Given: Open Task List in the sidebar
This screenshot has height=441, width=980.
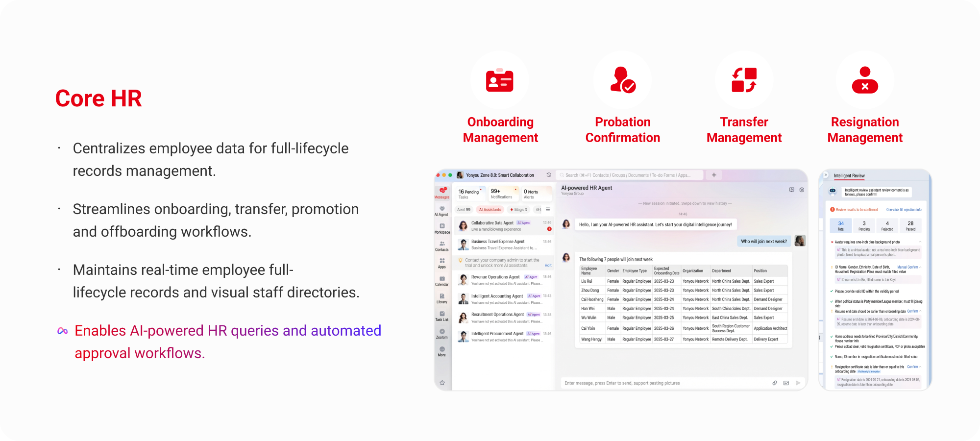Looking at the screenshot, I should coord(442,315).
